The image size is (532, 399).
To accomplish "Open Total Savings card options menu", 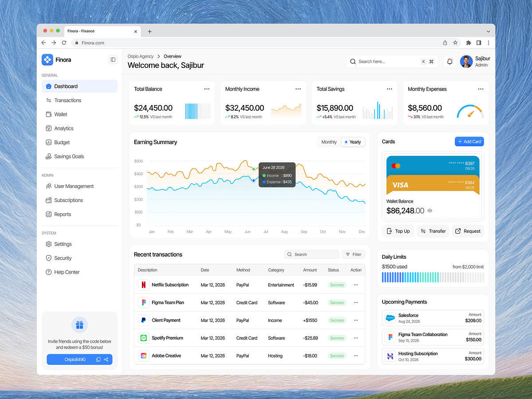I will click(x=389, y=89).
